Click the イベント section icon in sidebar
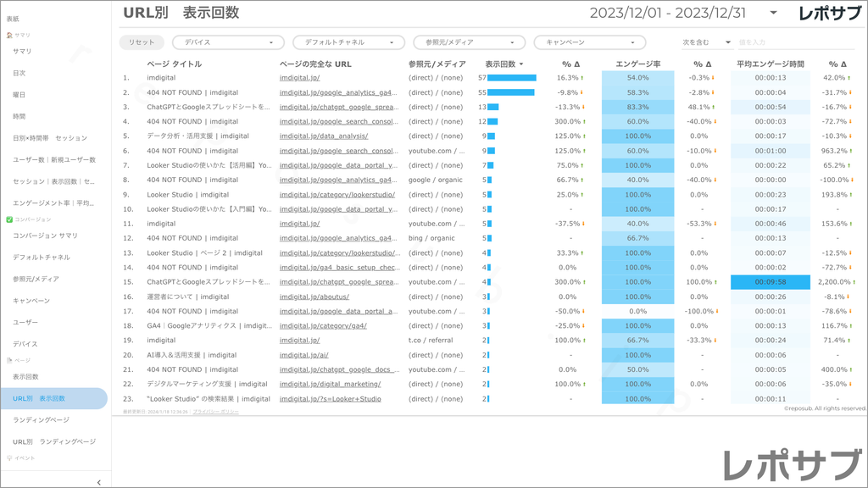Viewport: 868px width, 488px height. pos(9,457)
